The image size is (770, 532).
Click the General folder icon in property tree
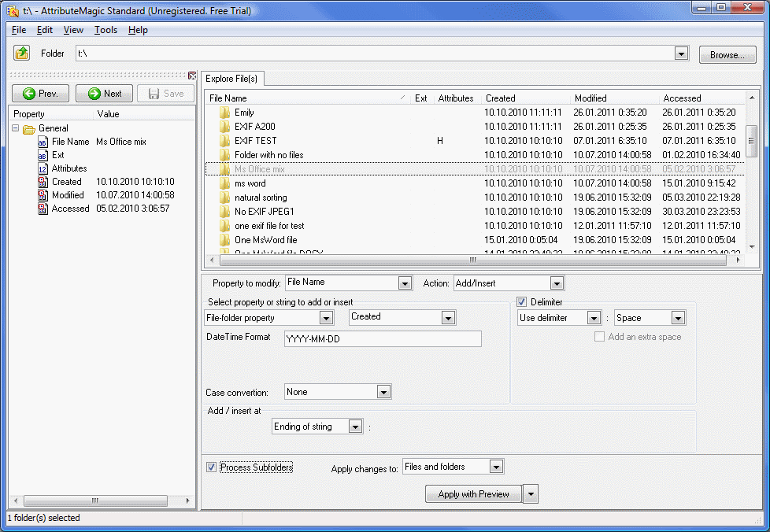[29, 128]
